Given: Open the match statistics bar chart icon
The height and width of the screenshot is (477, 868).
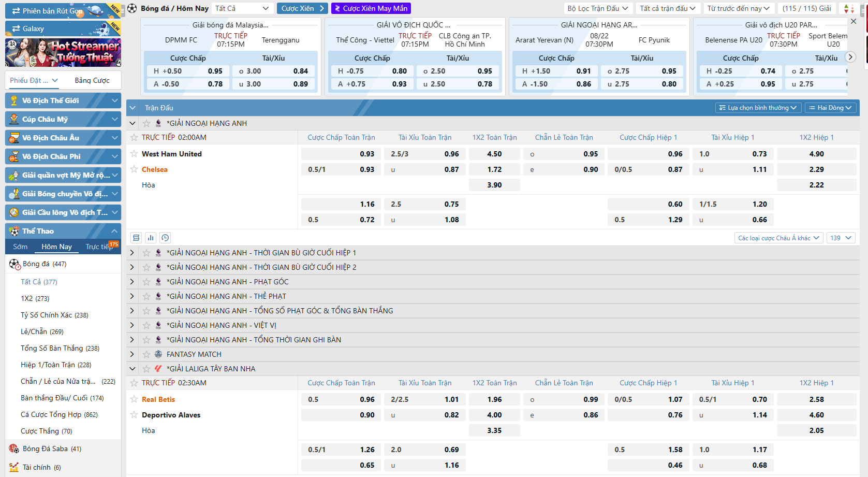Looking at the screenshot, I should tap(151, 238).
